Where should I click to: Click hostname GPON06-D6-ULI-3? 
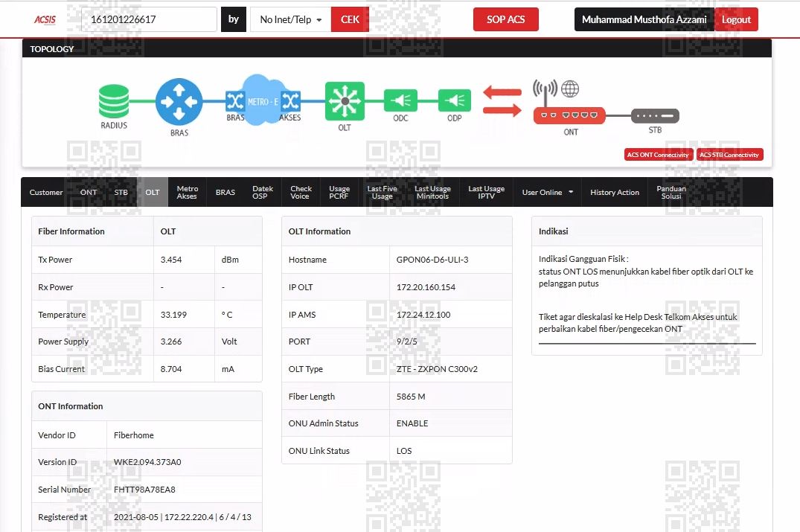tap(432, 260)
